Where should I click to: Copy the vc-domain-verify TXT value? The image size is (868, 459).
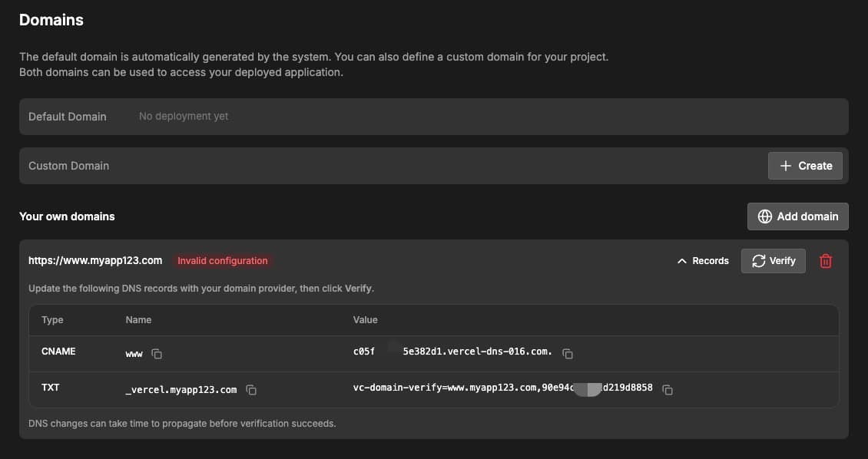point(668,390)
